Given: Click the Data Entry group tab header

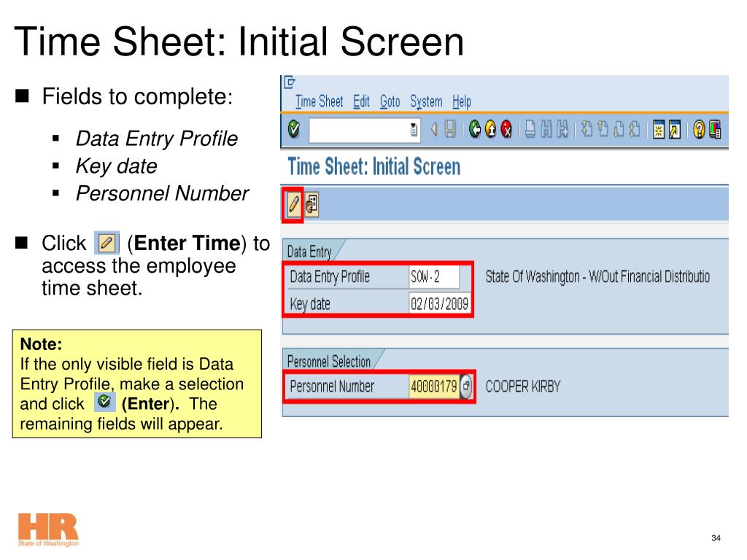Looking at the screenshot, I should [x=309, y=252].
